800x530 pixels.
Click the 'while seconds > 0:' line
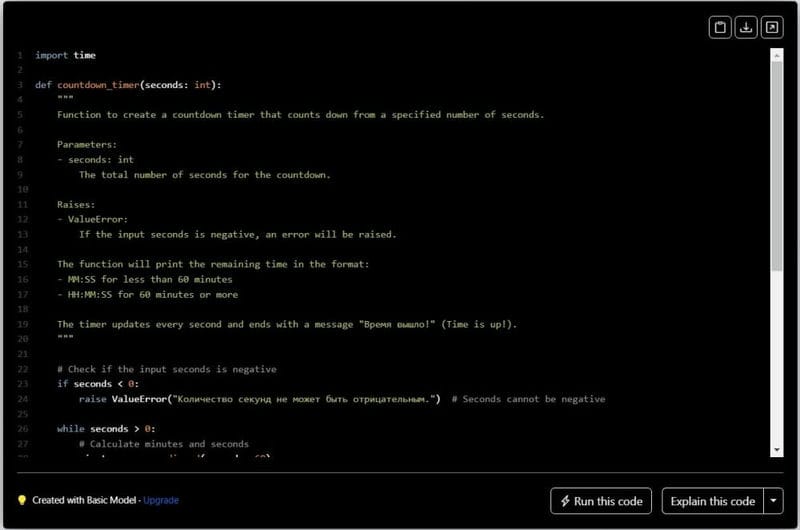(106, 429)
